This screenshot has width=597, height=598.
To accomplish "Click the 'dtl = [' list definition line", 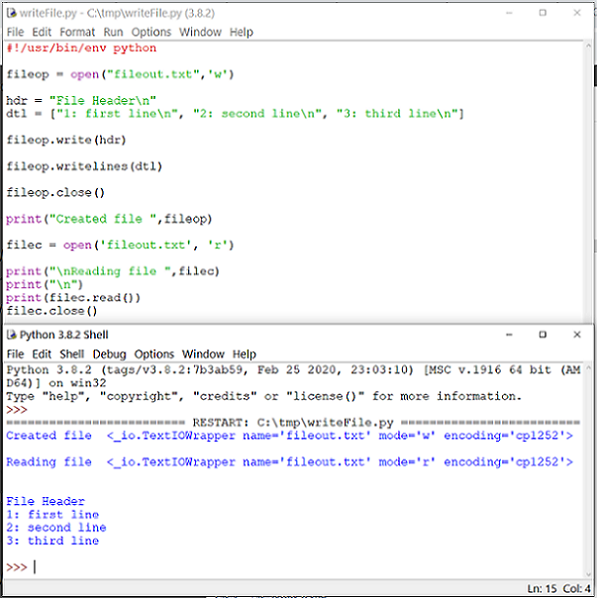I will tap(235, 114).
